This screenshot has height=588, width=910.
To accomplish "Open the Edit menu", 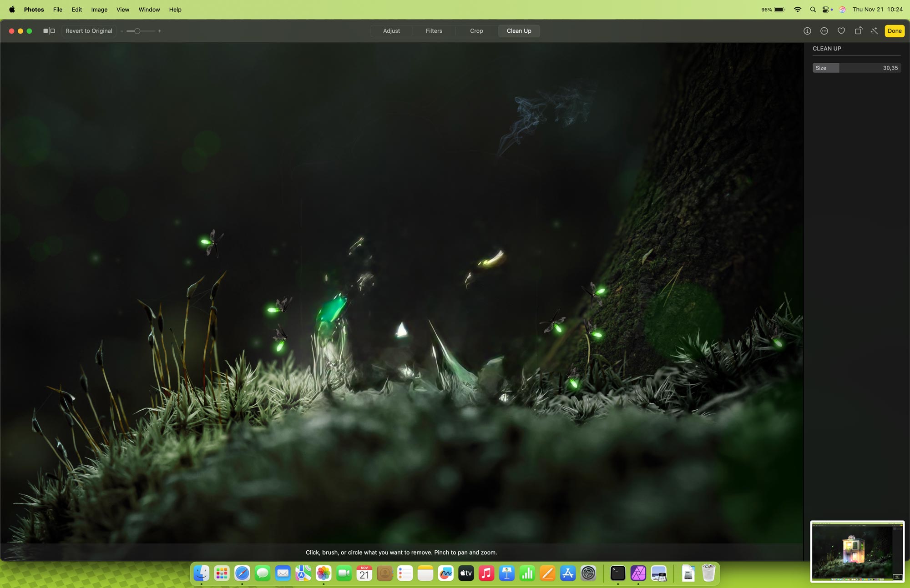I will (x=77, y=10).
